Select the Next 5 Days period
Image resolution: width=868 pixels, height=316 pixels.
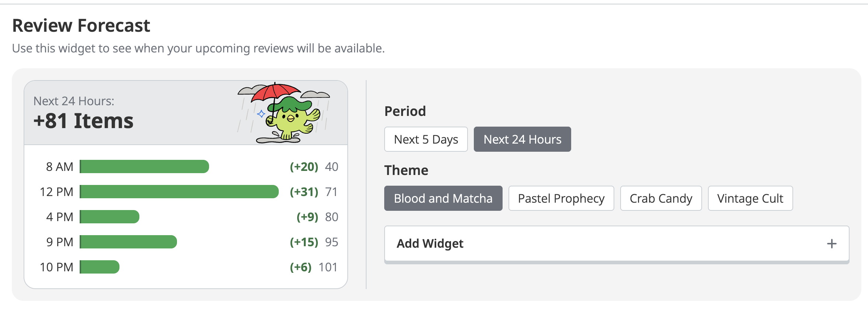coord(426,139)
